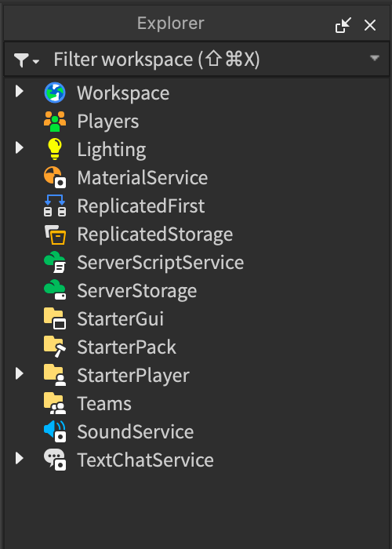Expand the Lighting tree node
392x549 pixels.
tap(20, 147)
